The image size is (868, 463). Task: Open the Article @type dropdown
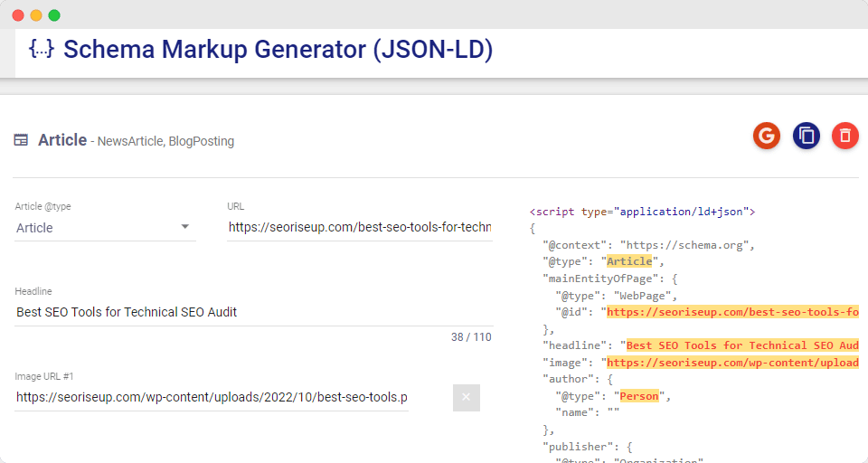pos(105,228)
